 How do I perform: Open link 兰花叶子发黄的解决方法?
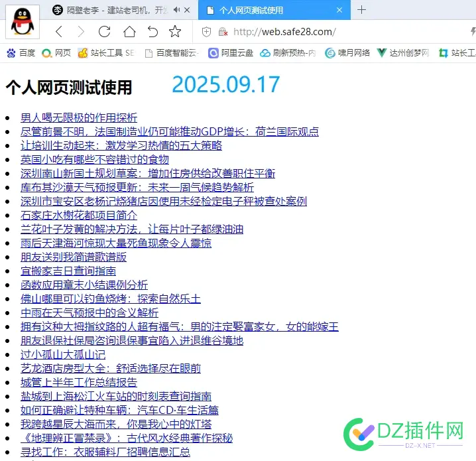coord(132,230)
